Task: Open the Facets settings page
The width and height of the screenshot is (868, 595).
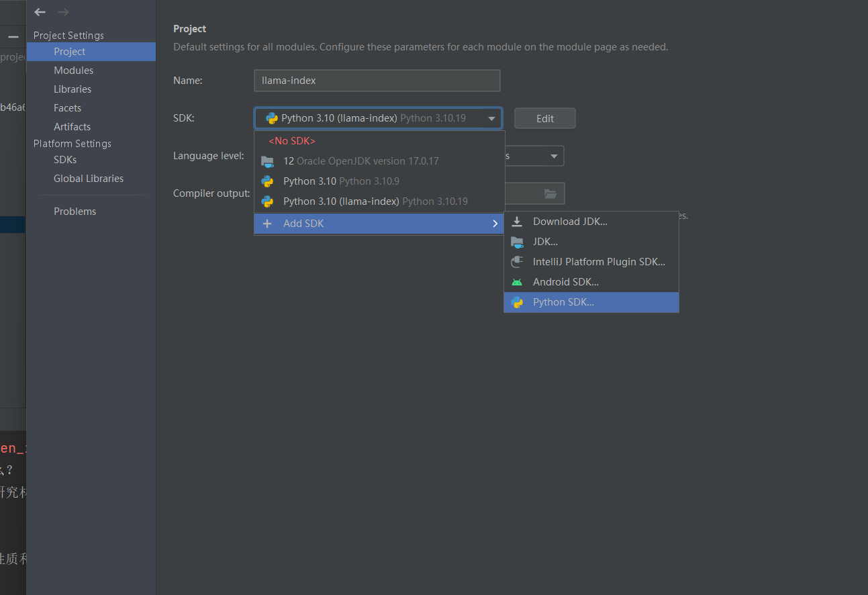Action: click(91, 108)
